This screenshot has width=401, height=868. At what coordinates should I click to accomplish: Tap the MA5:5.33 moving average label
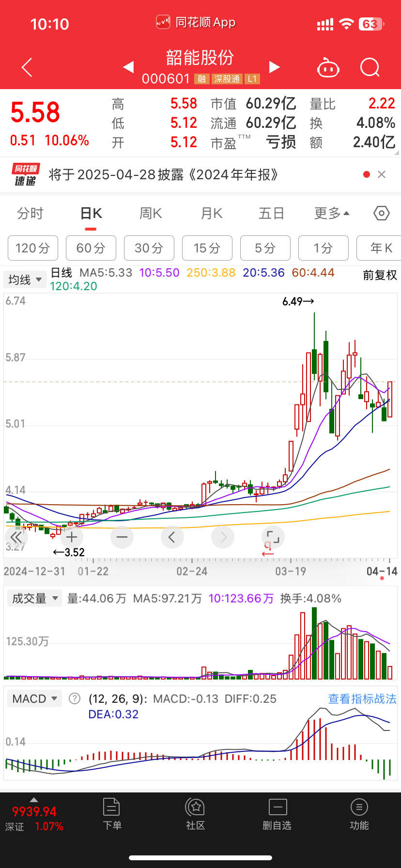click(x=106, y=273)
